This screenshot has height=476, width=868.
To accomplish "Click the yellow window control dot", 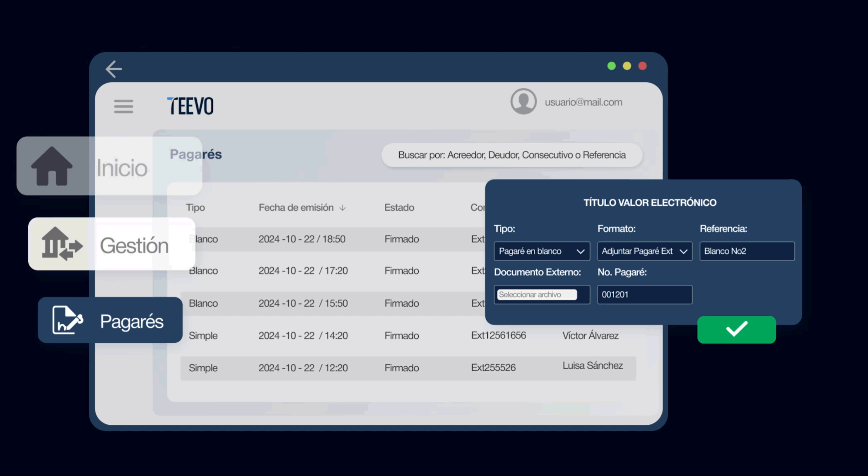I will [627, 66].
